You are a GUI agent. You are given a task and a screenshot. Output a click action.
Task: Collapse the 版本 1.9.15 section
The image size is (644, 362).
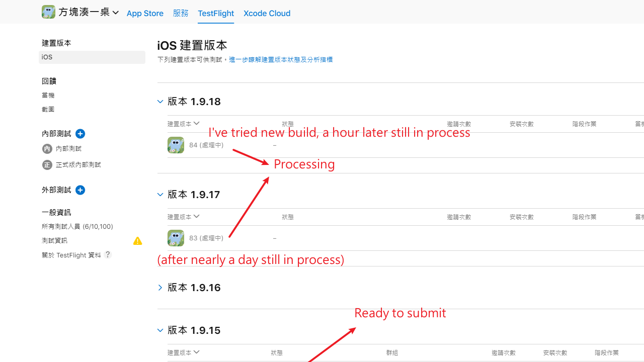click(160, 330)
